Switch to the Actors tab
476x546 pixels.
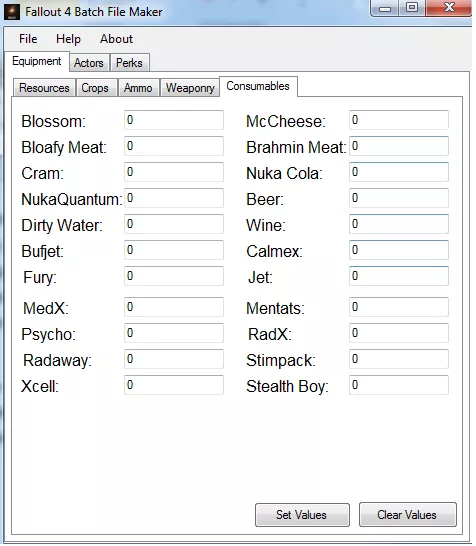click(x=89, y=63)
